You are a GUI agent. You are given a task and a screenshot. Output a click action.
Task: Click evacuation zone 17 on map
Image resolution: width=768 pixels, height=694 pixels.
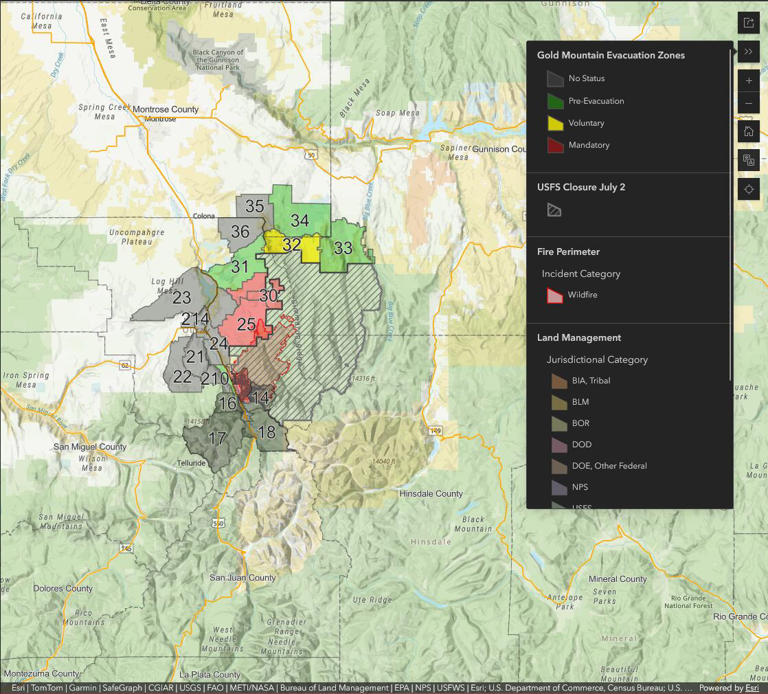(x=217, y=438)
